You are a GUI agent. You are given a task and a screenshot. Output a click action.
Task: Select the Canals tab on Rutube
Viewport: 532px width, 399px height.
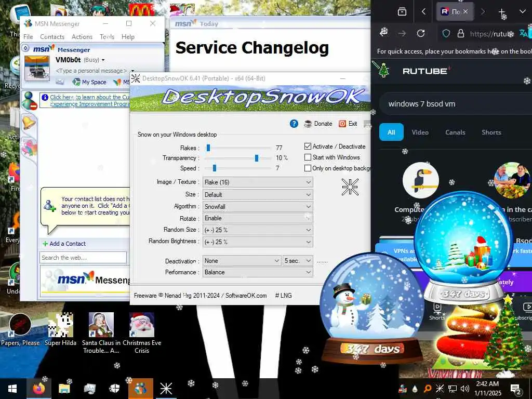[455, 132]
